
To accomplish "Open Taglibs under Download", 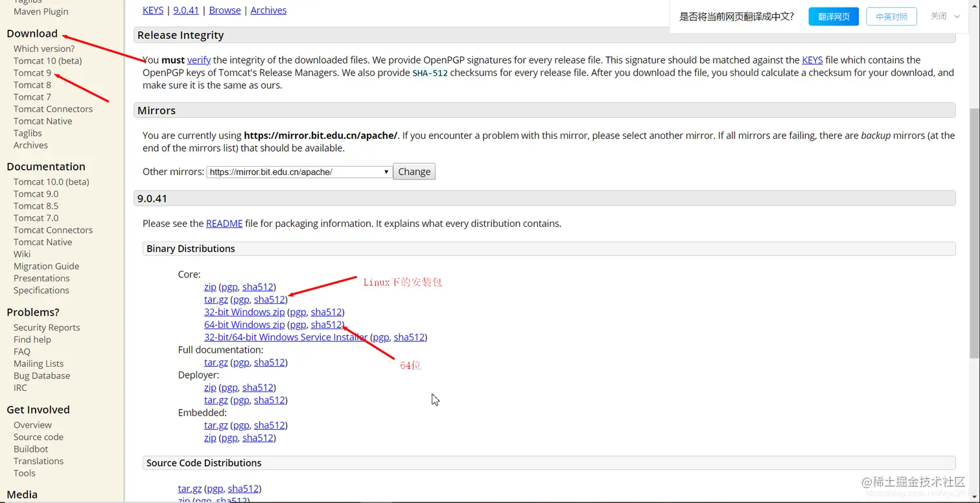I will (x=28, y=133).
